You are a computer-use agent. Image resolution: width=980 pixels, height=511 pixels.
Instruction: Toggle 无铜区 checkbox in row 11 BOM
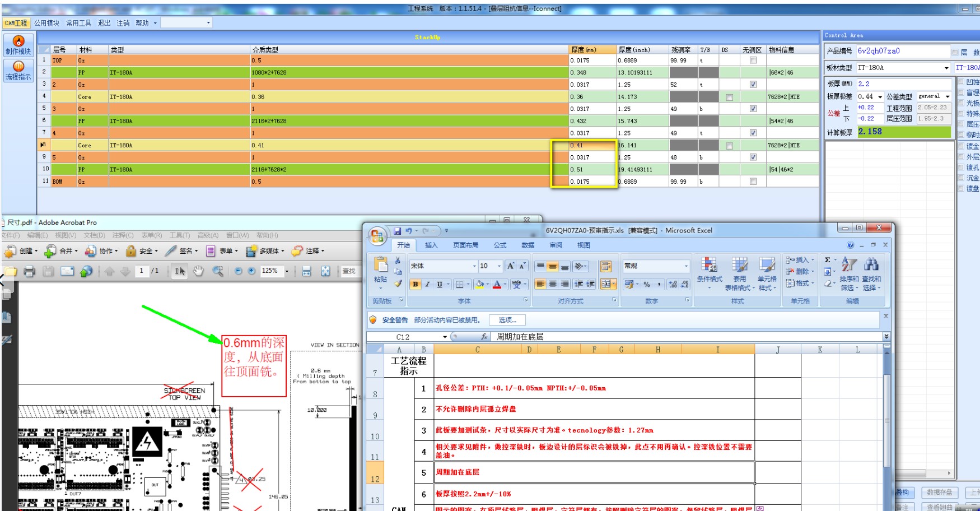pyautogui.click(x=753, y=182)
